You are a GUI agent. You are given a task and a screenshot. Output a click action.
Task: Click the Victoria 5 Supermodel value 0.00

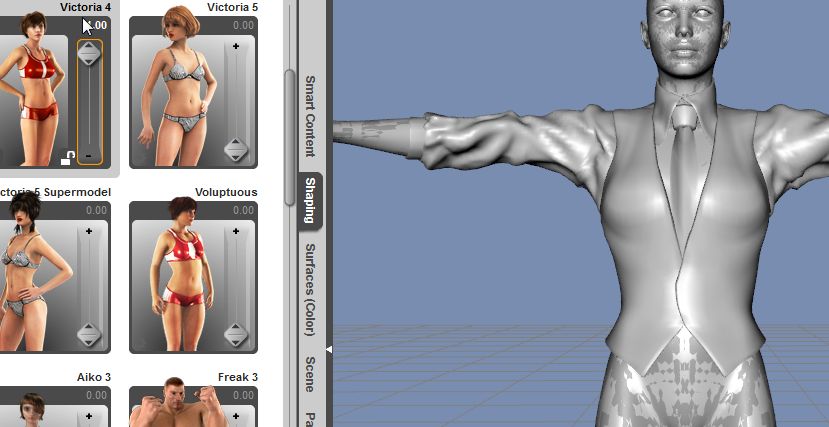[96, 210]
